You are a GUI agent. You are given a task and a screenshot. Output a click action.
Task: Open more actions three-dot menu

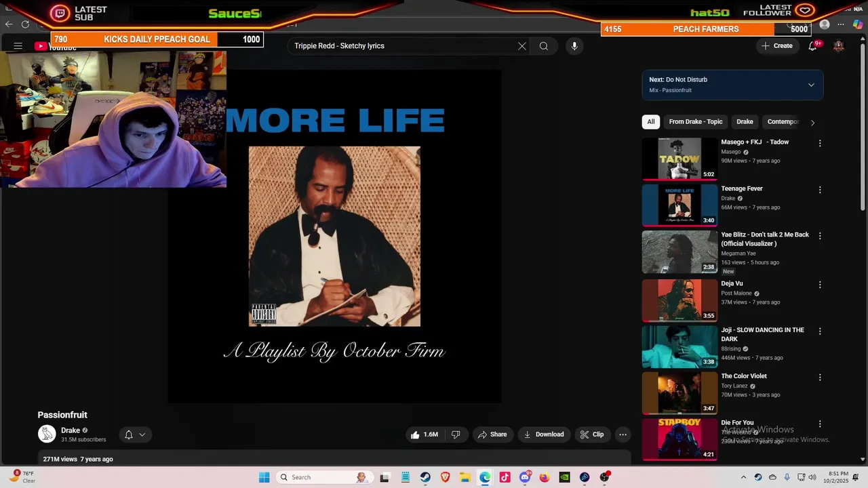point(623,434)
